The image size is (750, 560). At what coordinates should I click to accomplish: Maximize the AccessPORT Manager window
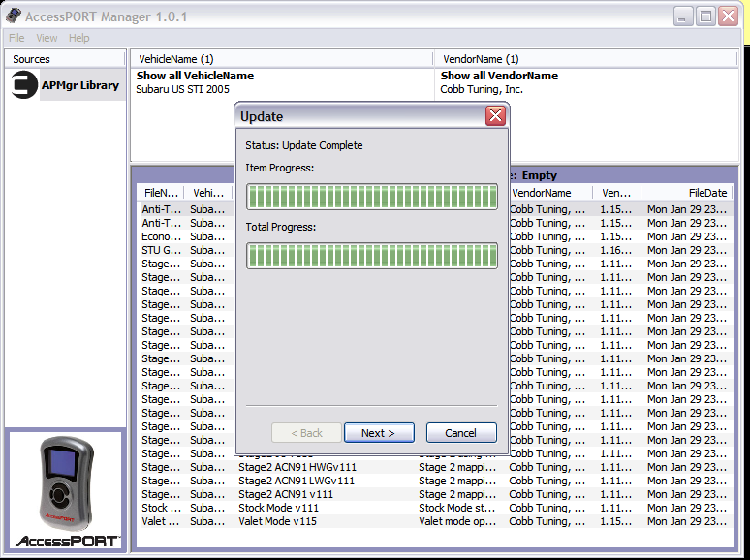(x=705, y=16)
